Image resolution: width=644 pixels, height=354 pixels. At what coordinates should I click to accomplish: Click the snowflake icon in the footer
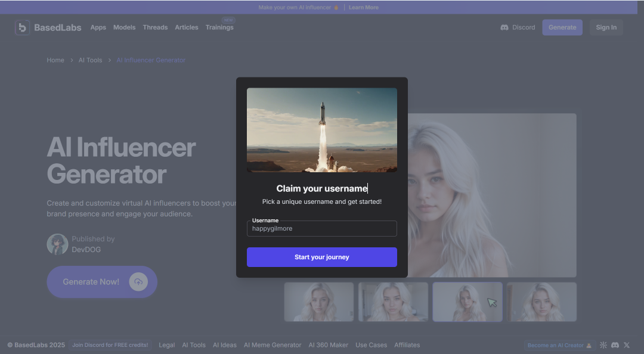tap(603, 346)
